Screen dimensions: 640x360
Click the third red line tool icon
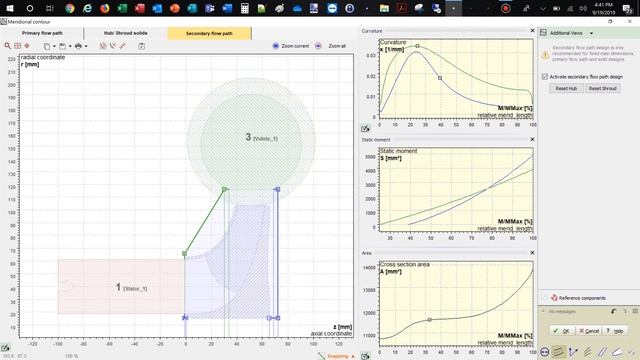[x=122, y=46]
